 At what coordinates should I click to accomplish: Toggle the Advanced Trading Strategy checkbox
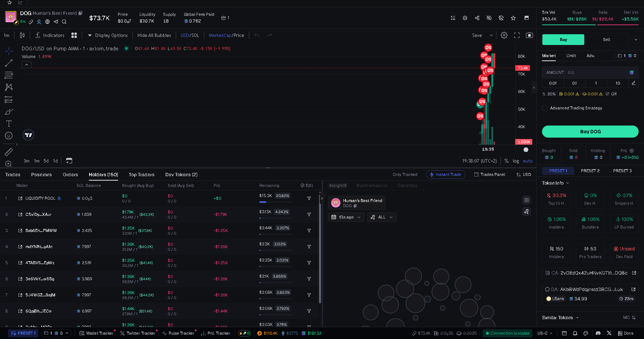(545, 108)
